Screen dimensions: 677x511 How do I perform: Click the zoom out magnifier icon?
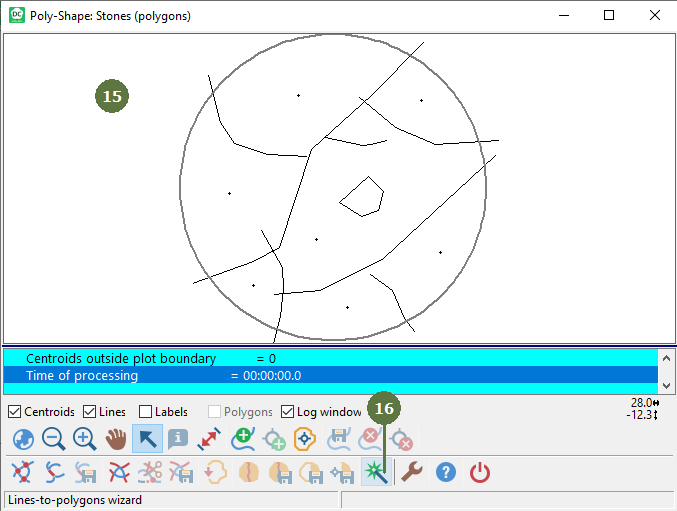[54, 439]
